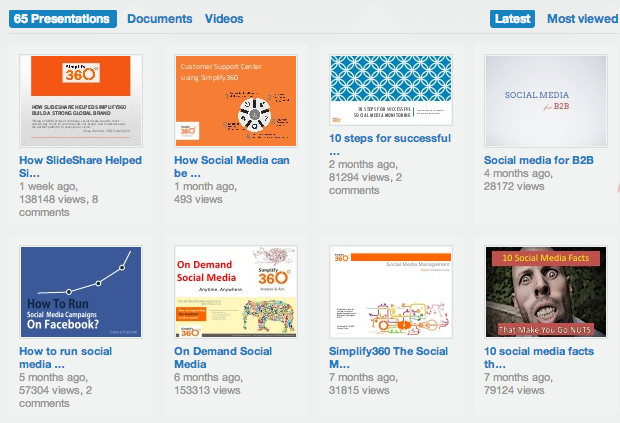620x423 pixels.
Task: Open the 10 Social Media Facts thumbnail
Action: point(546,292)
